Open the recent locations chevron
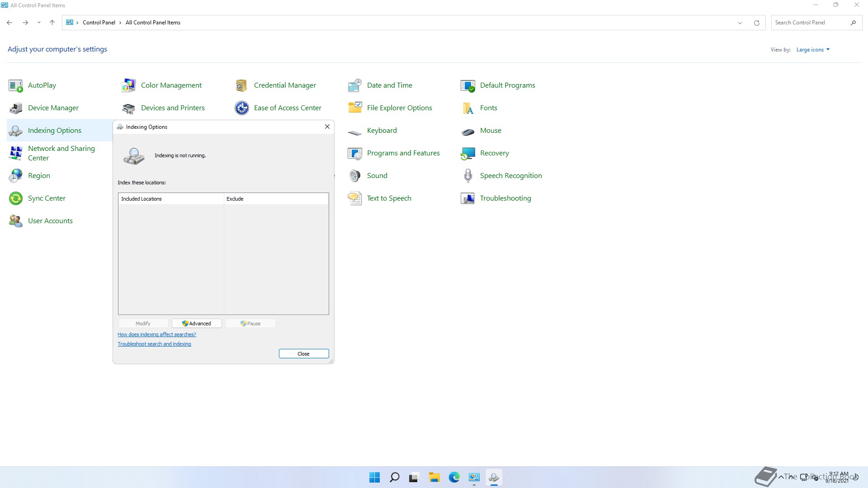 [x=39, y=23]
